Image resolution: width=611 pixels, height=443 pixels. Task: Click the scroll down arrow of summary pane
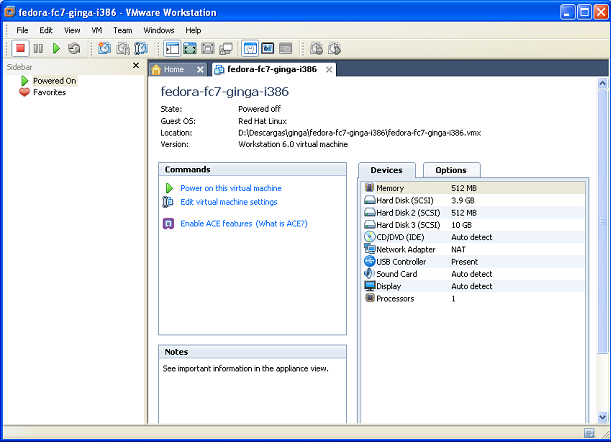(602, 418)
